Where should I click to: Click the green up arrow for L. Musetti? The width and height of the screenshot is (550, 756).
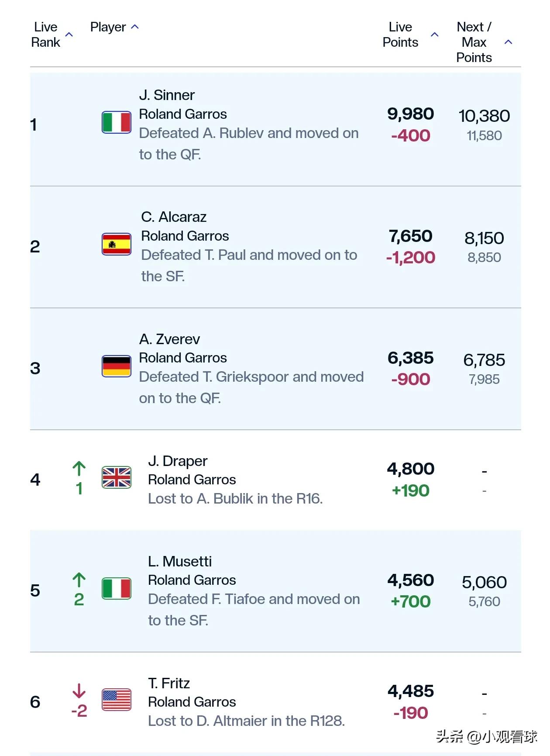[79, 580]
